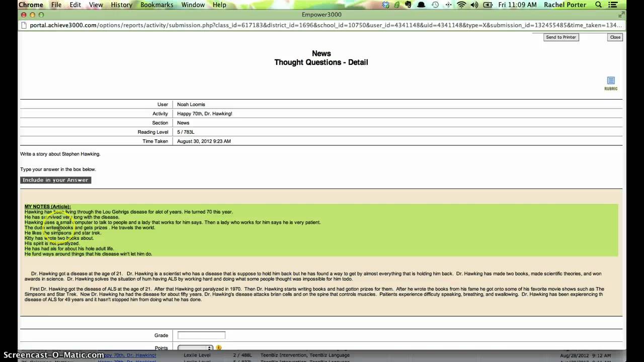
Task: Click the fullscreen arrows in title bar
Action: [x=621, y=15]
